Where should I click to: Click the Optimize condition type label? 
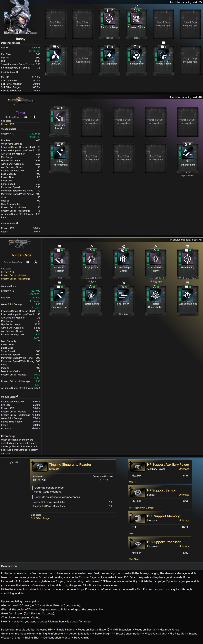[x=49, y=488]
